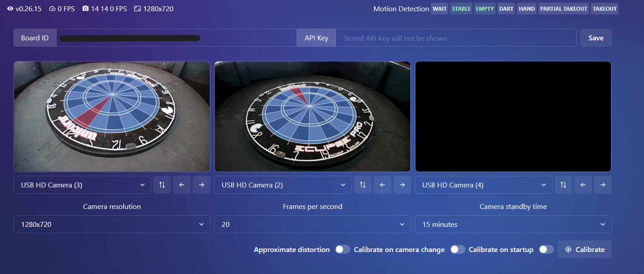The width and height of the screenshot is (644, 274).
Task: Click the EMPTY motion detection badge
Action: 485,9
